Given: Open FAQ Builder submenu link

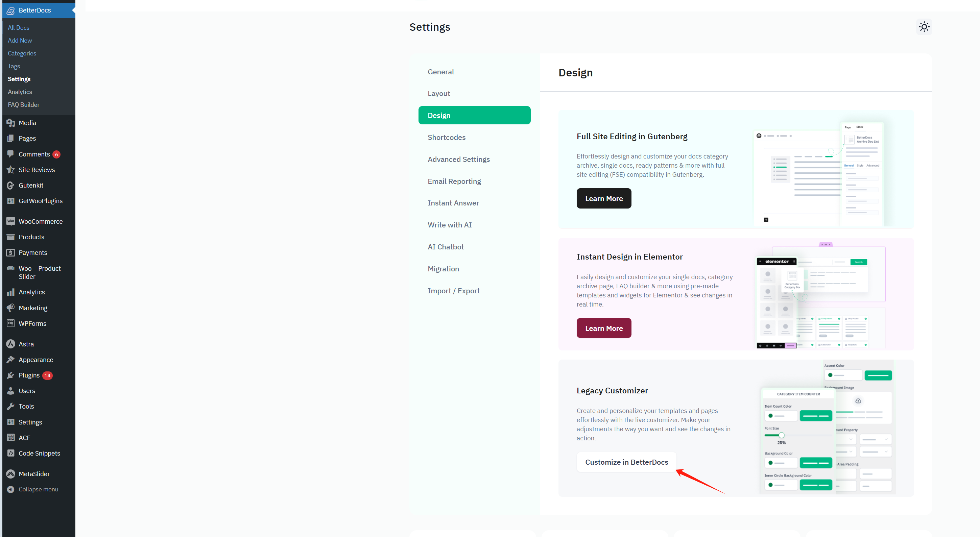Looking at the screenshot, I should [24, 104].
